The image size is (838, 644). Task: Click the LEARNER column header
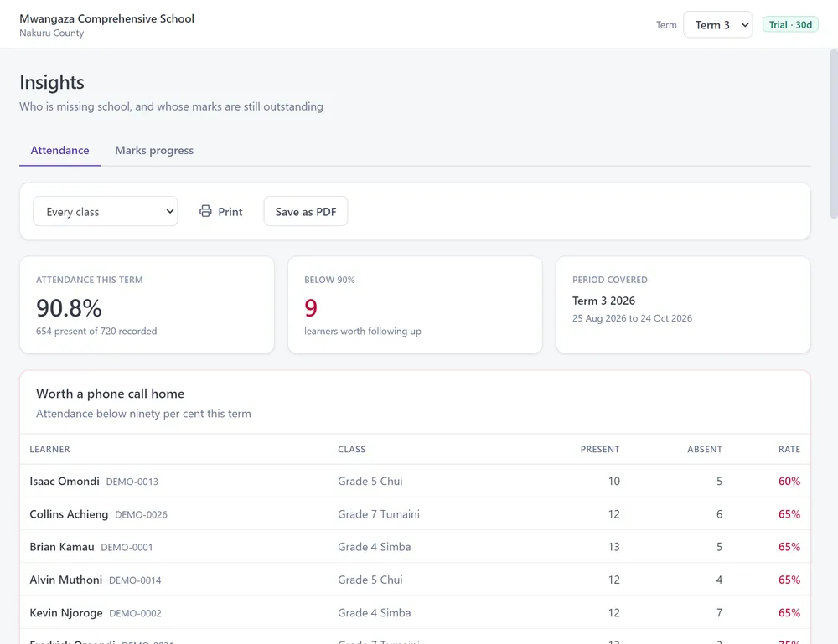coord(49,449)
